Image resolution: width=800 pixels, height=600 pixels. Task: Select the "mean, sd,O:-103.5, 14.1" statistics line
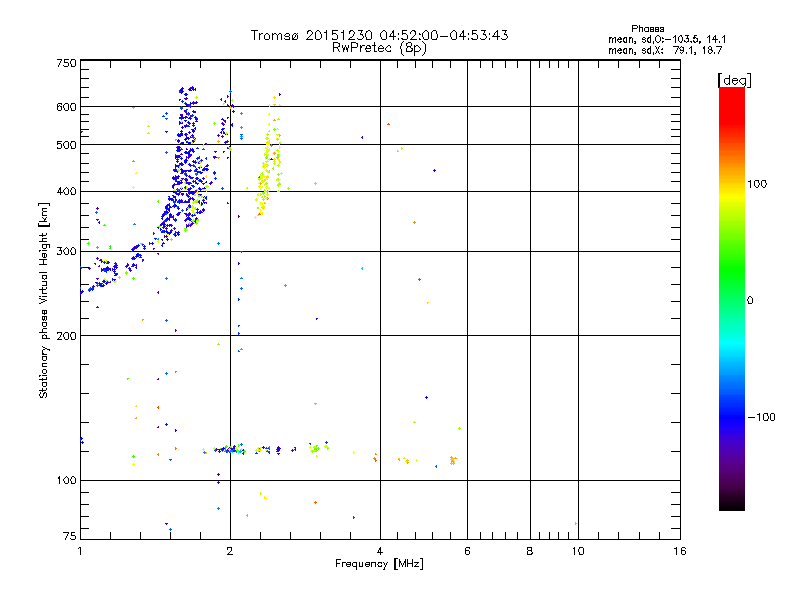(x=667, y=39)
